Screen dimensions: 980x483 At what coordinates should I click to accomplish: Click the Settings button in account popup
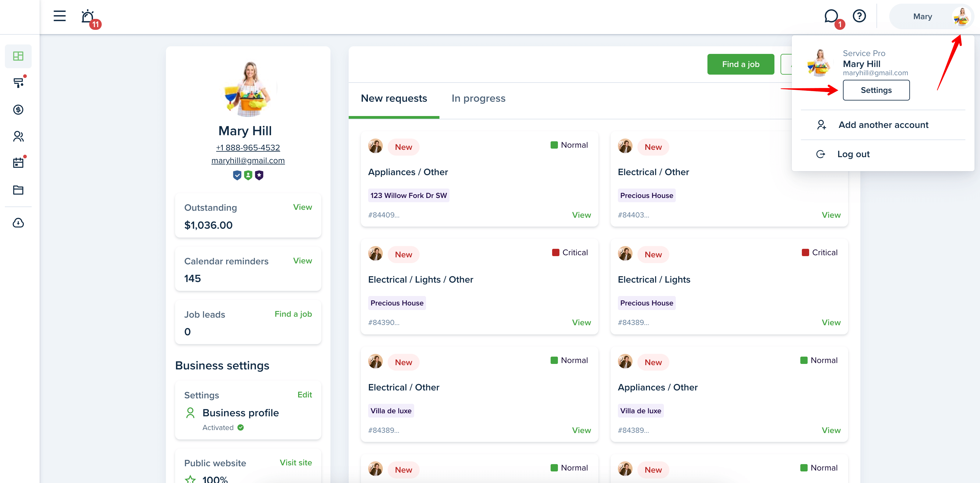click(876, 90)
